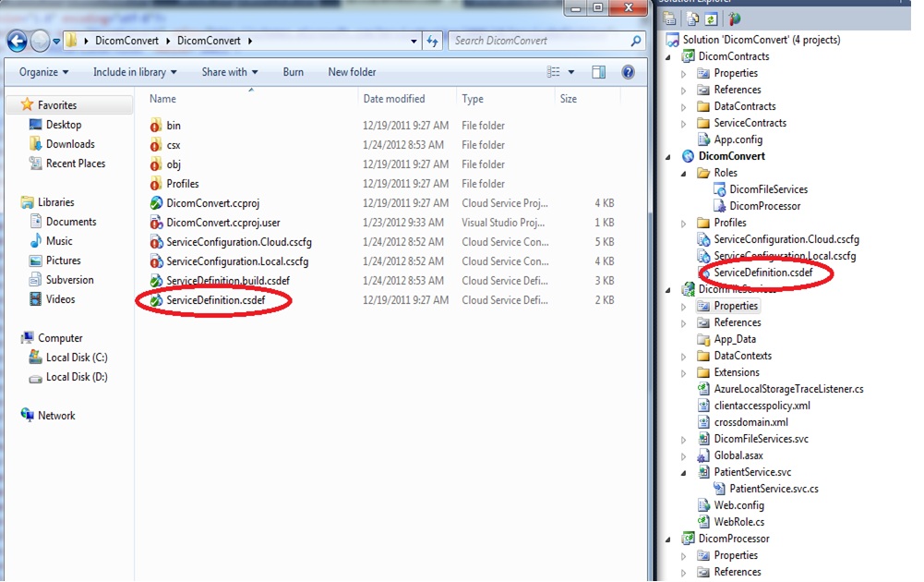
Task: Open the address bar history dropdown
Action: pyautogui.click(x=414, y=42)
